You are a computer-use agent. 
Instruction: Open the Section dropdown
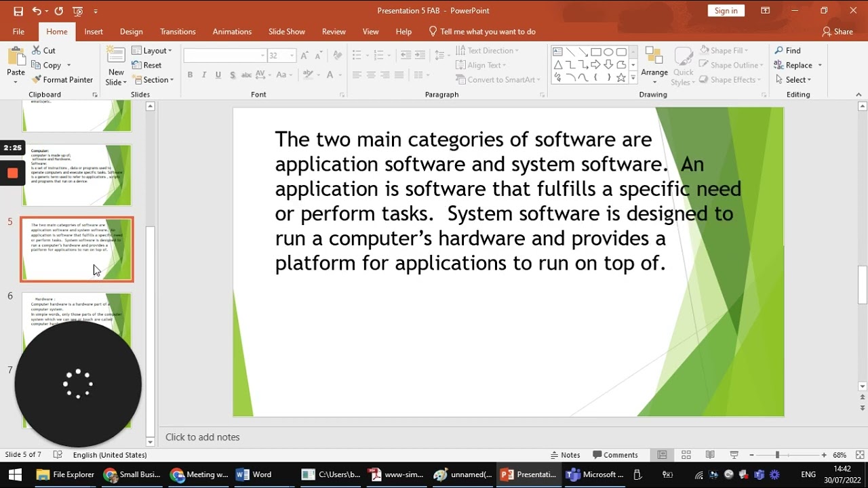(153, 79)
